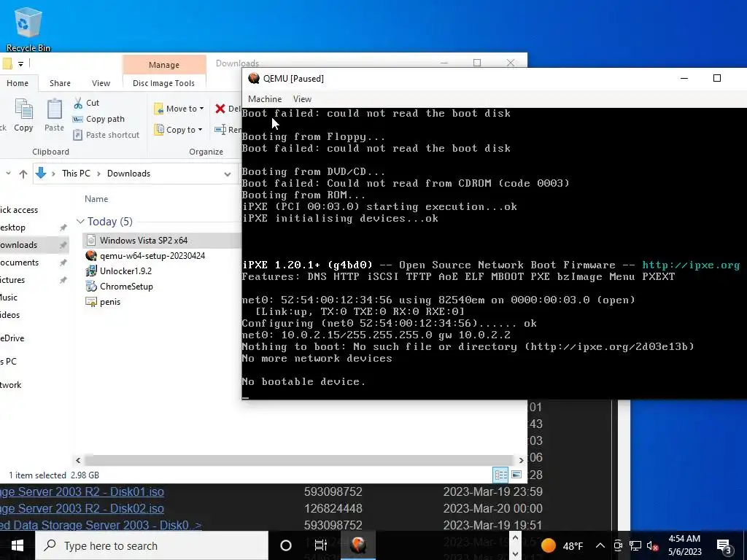Open Task View on the taskbar
The height and width of the screenshot is (560, 747).
coord(321,545)
